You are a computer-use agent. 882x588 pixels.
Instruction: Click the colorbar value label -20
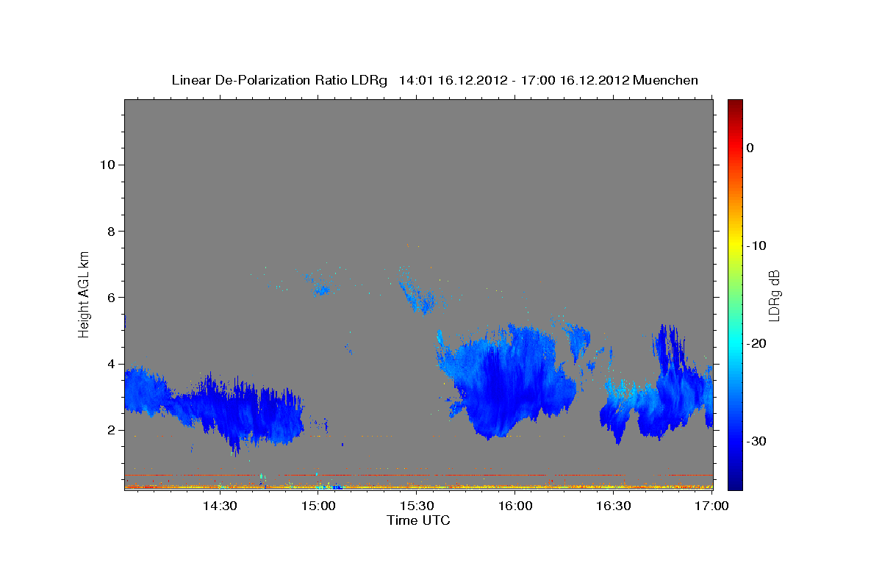pos(756,343)
